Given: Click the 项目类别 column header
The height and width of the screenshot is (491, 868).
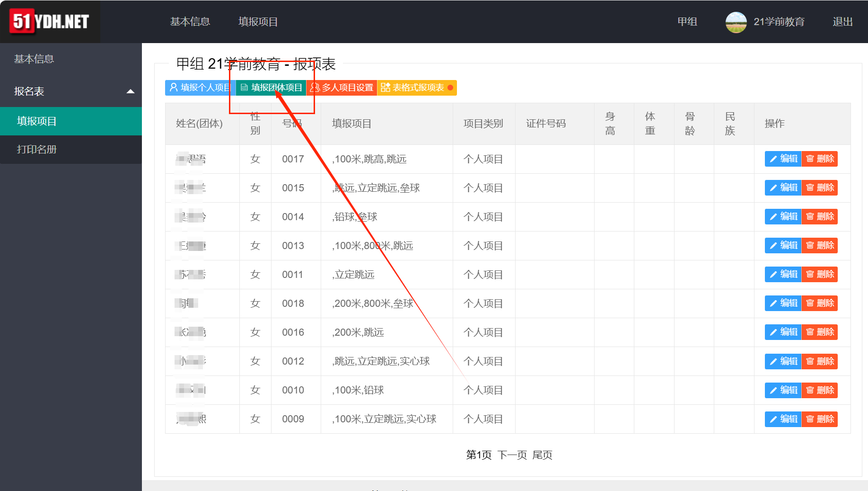Looking at the screenshot, I should tap(483, 124).
